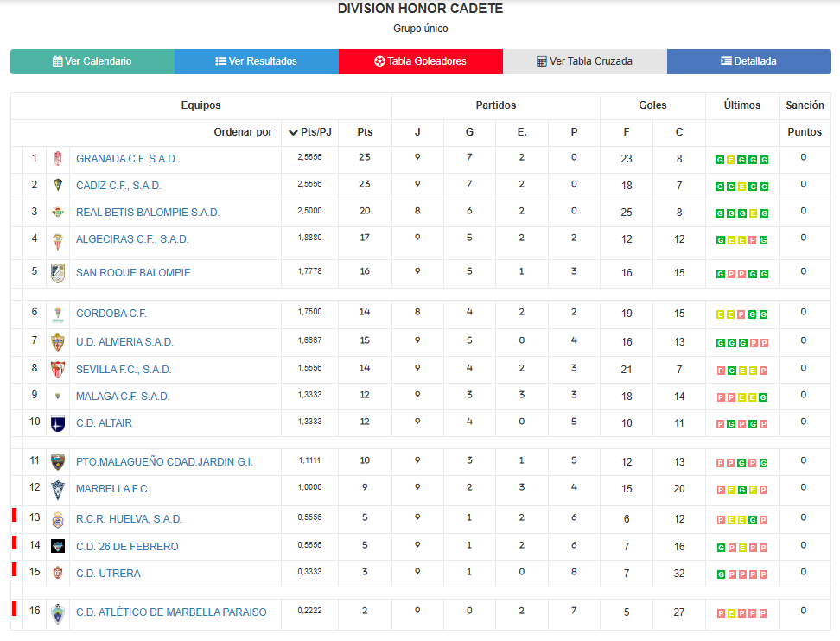Click C.D. 26 de Febrero's yellow E result badge

pyautogui.click(x=742, y=548)
